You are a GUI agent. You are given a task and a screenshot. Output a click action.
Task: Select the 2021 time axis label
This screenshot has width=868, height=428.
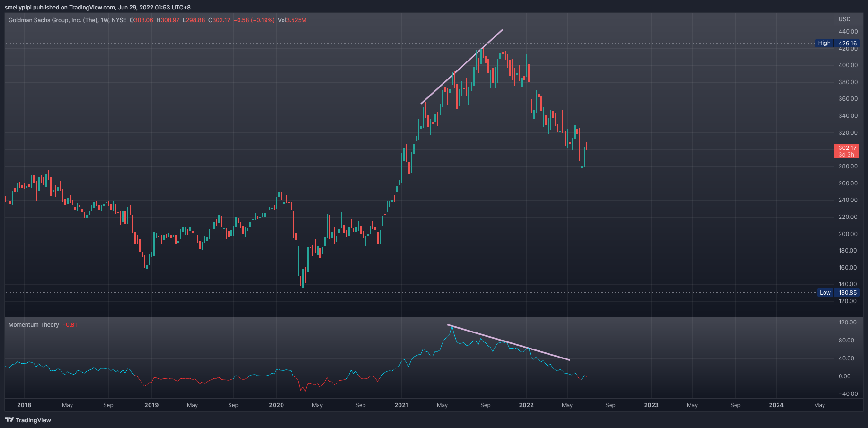401,405
